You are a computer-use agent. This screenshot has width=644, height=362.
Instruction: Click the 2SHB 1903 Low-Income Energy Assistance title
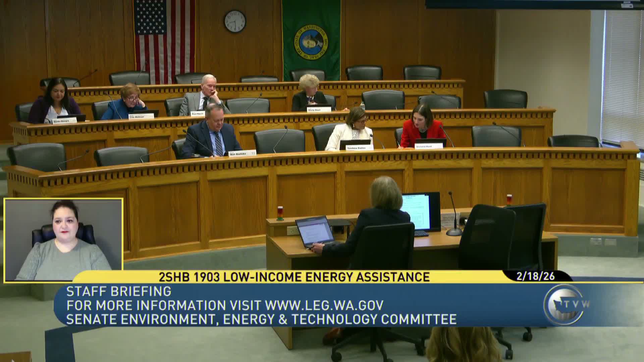(x=294, y=277)
